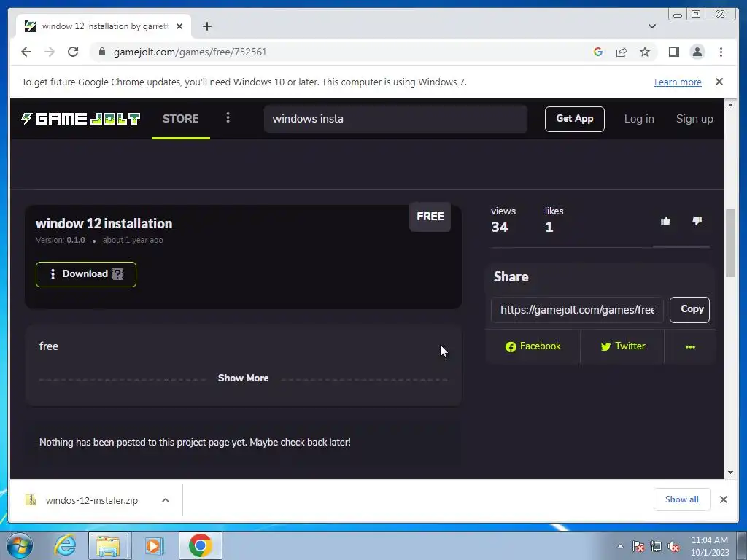Image resolution: width=747 pixels, height=560 pixels.
Task: Click Log in
Action: pyautogui.click(x=639, y=119)
